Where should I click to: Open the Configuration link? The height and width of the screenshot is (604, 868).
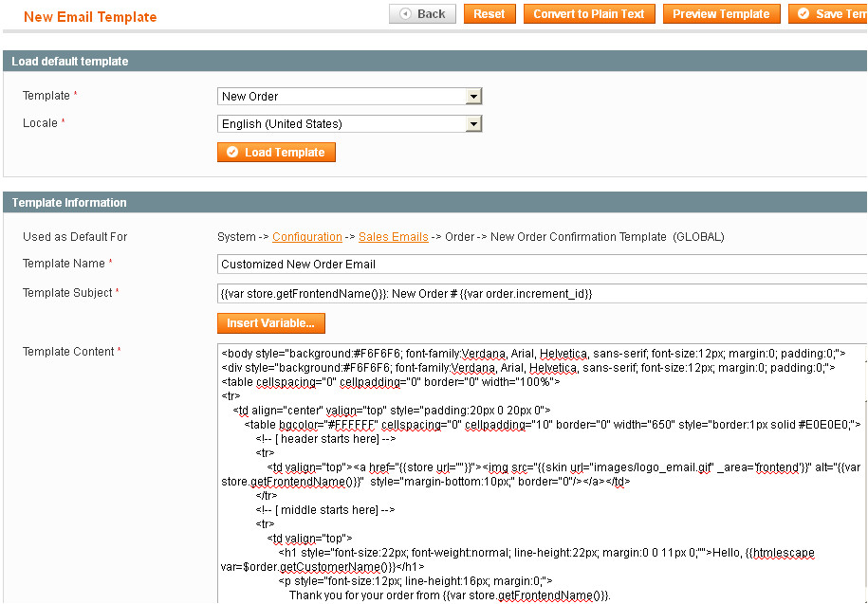click(x=306, y=237)
